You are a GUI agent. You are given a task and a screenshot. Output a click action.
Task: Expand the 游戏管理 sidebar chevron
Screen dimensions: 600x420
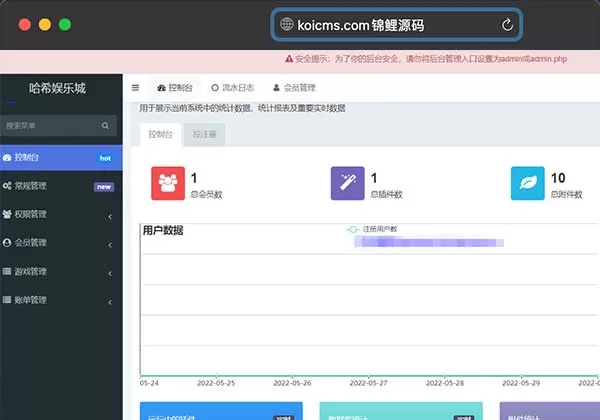coord(110,273)
